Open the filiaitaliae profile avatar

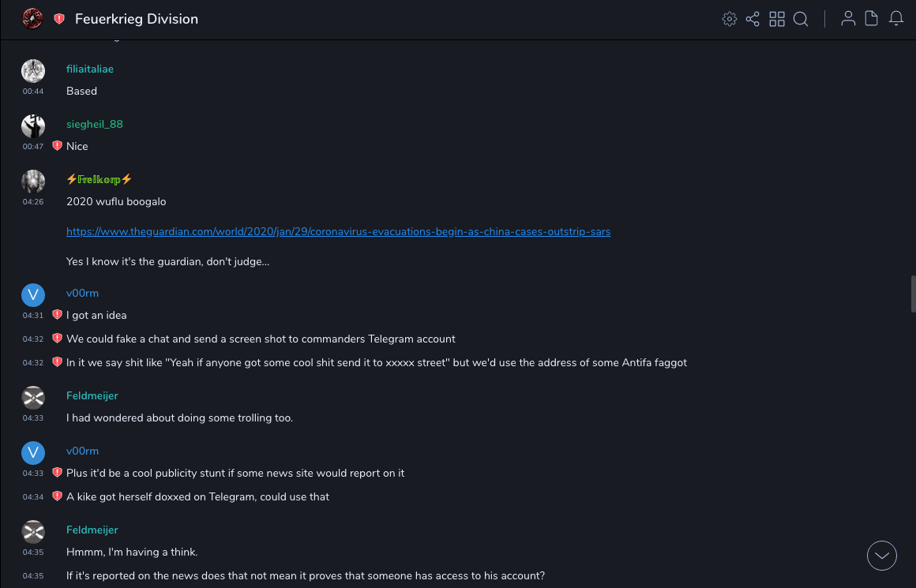tap(33, 71)
